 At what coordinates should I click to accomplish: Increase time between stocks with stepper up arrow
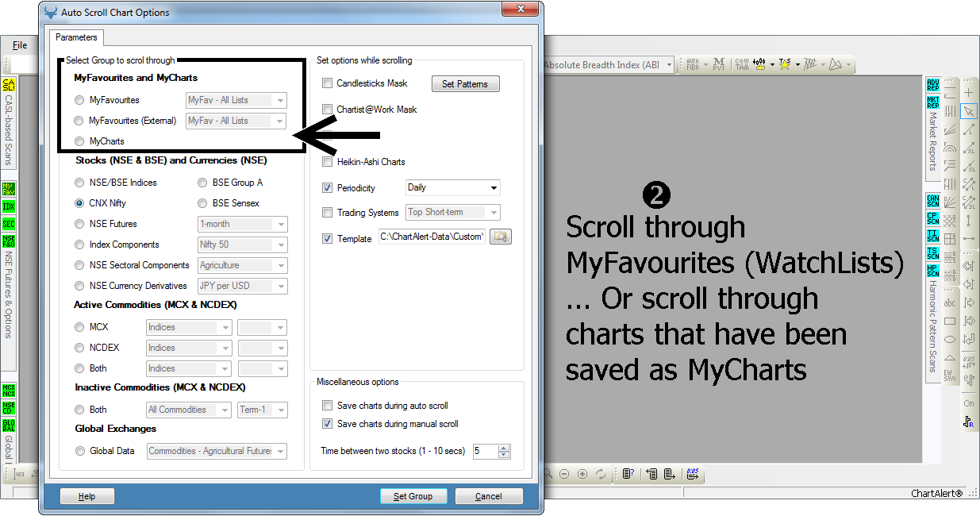pyautogui.click(x=505, y=448)
